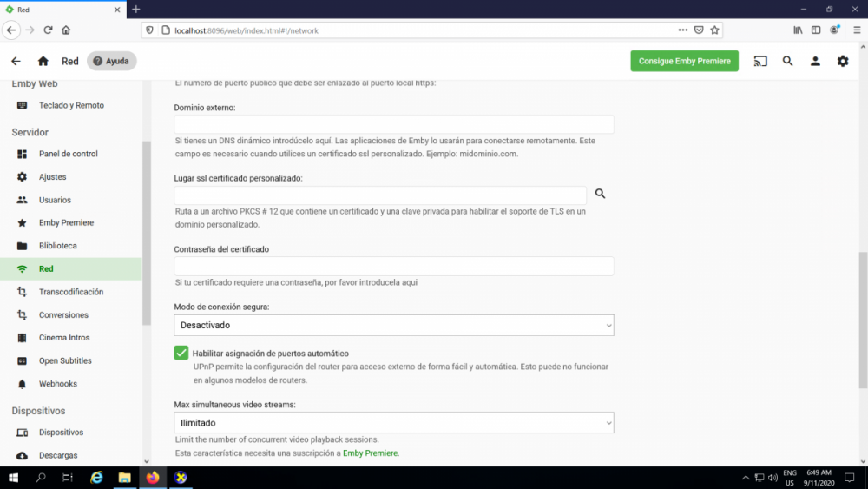Open the Firefox account icon
Image resolution: width=868 pixels, height=489 pixels.
pos(834,30)
